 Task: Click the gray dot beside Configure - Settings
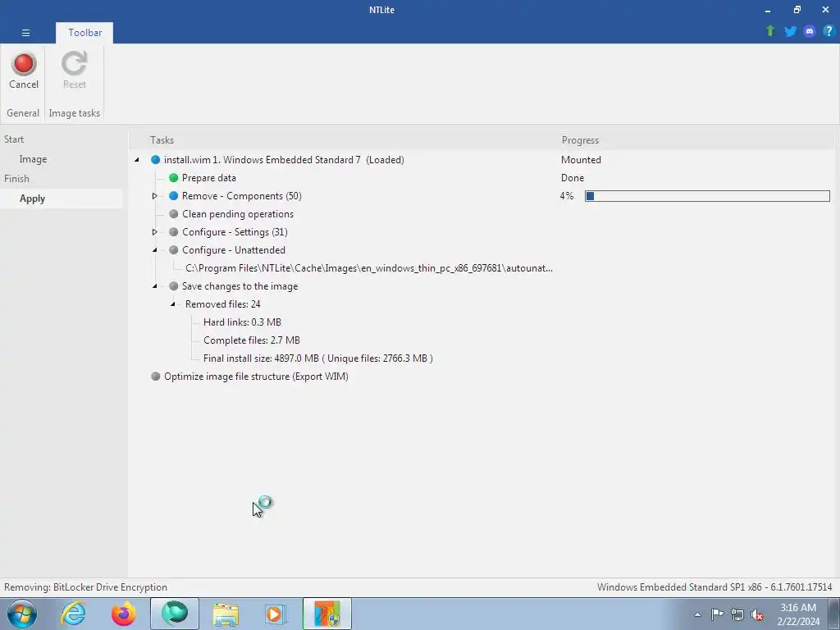174,232
